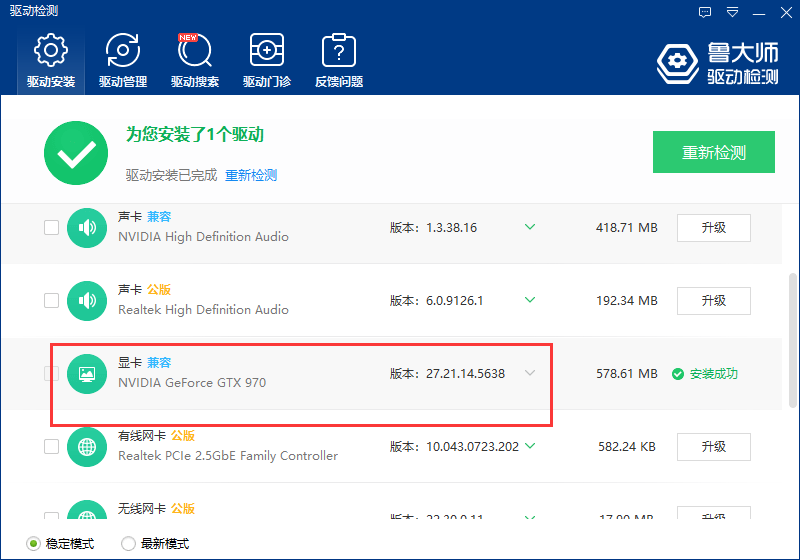Tick the Realtek PCIe 2.5GbE checkbox

pos(52,446)
